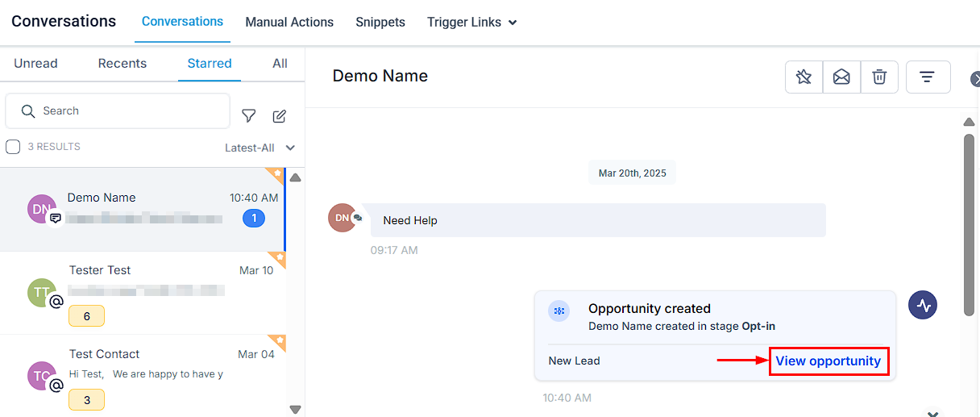Image resolution: width=980 pixels, height=417 pixels.
Task: Select the Recents tab
Action: coord(122,64)
